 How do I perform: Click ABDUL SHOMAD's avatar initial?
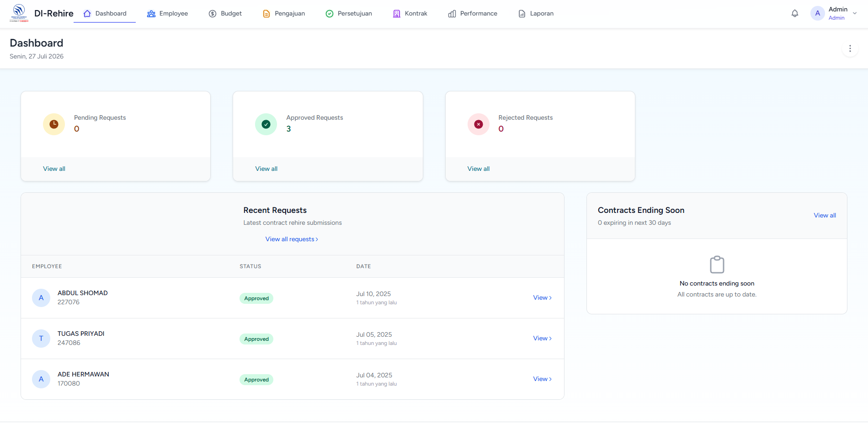coord(41,298)
